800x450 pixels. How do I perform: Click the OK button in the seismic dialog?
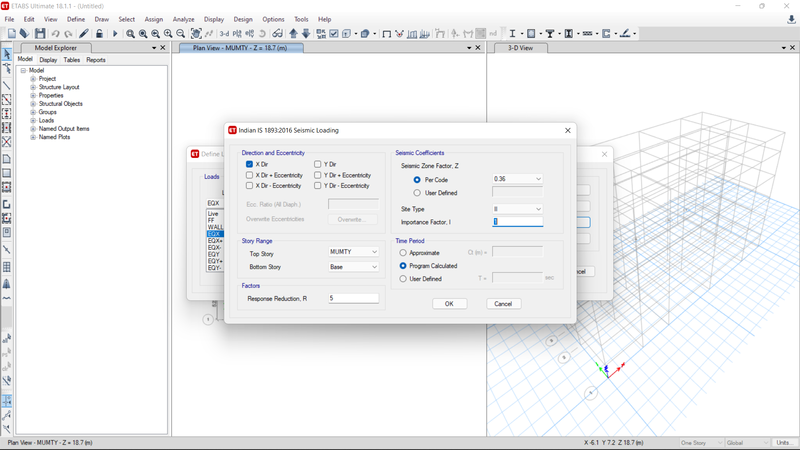[x=449, y=304]
